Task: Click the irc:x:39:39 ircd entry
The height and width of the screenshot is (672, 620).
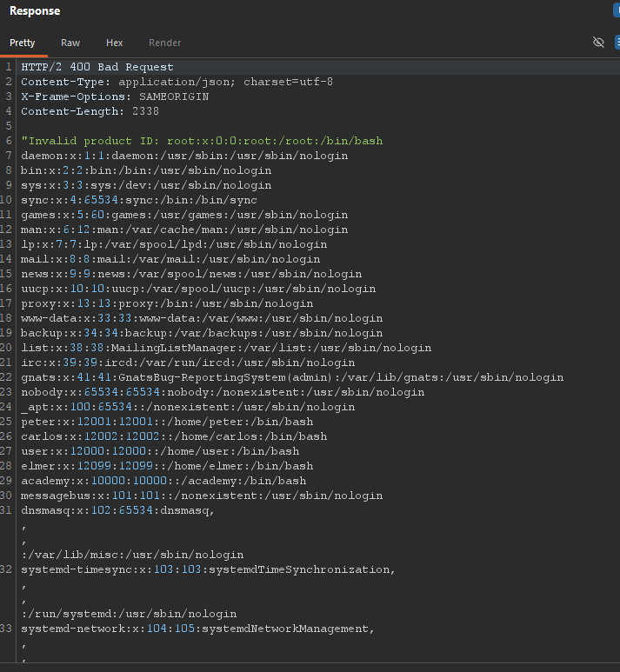Action: coord(188,363)
